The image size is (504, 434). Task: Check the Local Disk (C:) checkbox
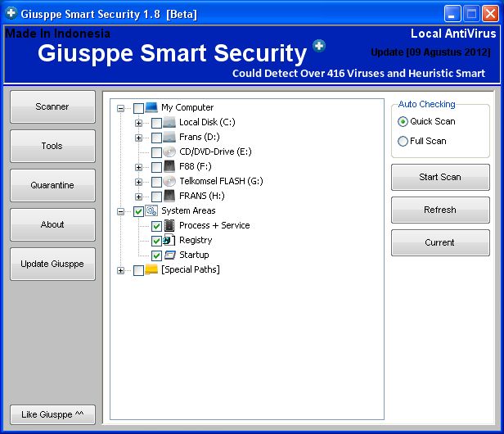coord(156,123)
